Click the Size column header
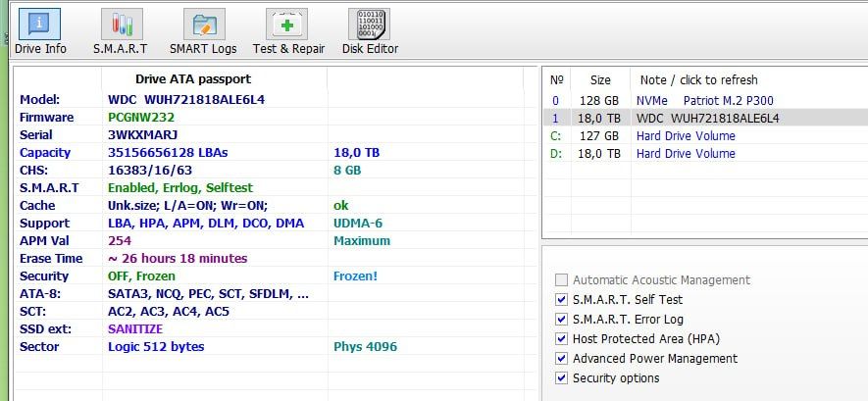 tap(600, 79)
